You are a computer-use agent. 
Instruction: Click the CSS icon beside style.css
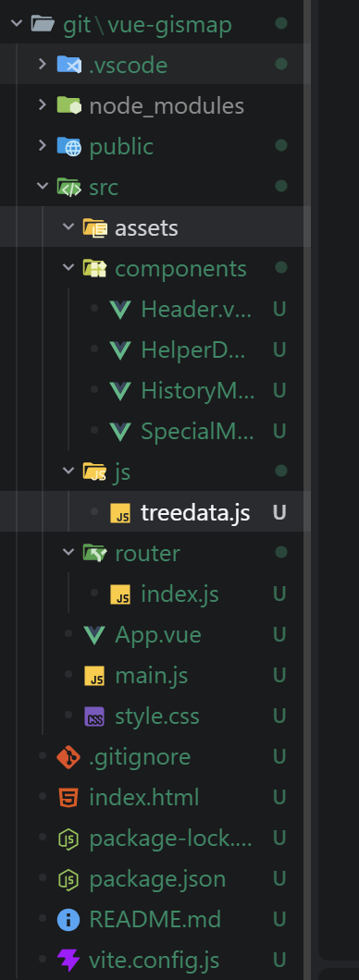94,717
